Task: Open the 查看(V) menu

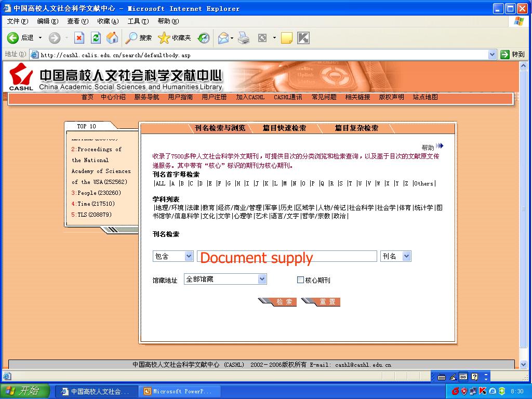Action: click(78, 21)
